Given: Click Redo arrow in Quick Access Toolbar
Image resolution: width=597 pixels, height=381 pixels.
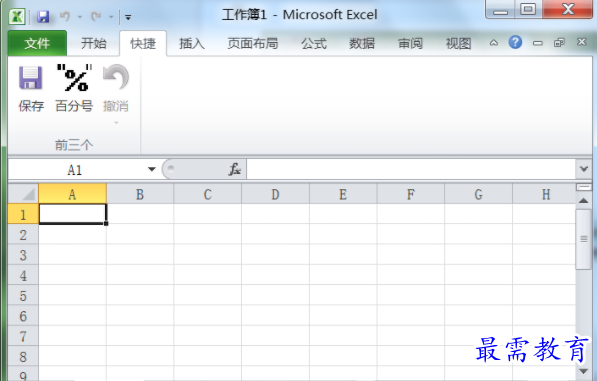Looking at the screenshot, I should coord(96,16).
